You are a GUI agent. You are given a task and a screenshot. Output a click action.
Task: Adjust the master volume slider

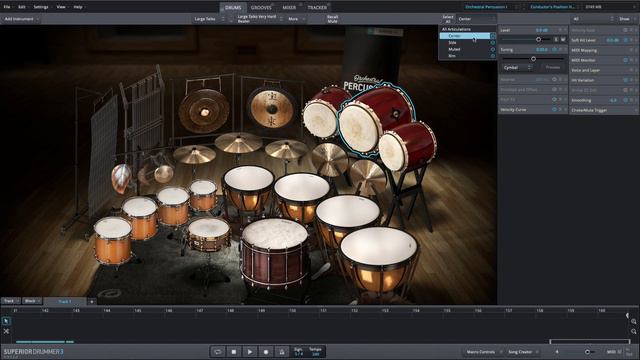click(x=587, y=352)
